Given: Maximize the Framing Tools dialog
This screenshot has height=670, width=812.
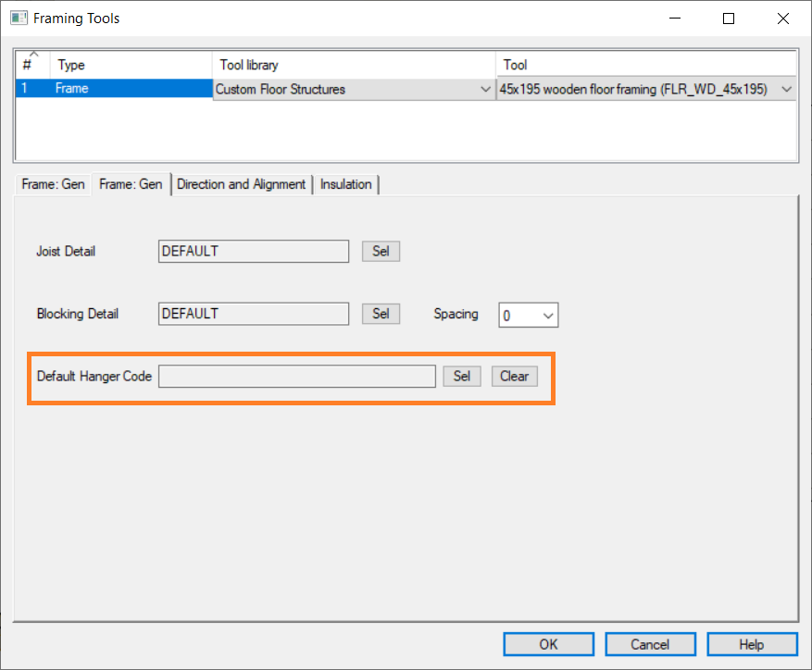Looking at the screenshot, I should pyautogui.click(x=729, y=18).
